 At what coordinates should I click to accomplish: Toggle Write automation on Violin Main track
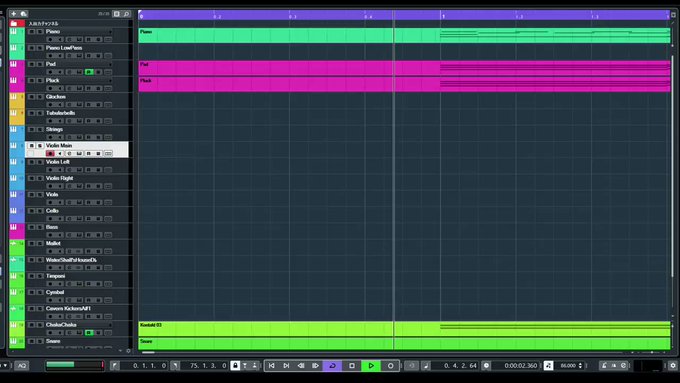(x=98, y=154)
